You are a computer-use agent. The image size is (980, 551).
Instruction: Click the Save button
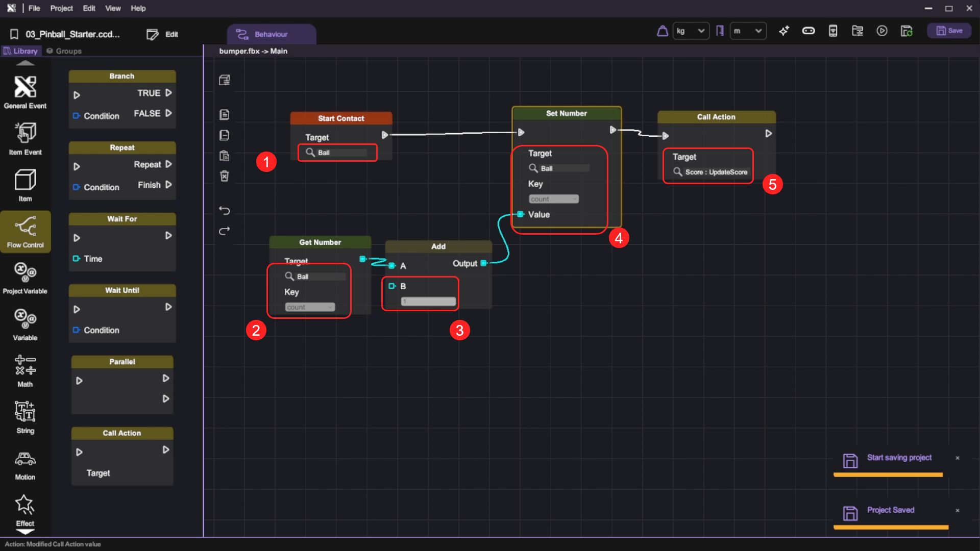tap(949, 31)
